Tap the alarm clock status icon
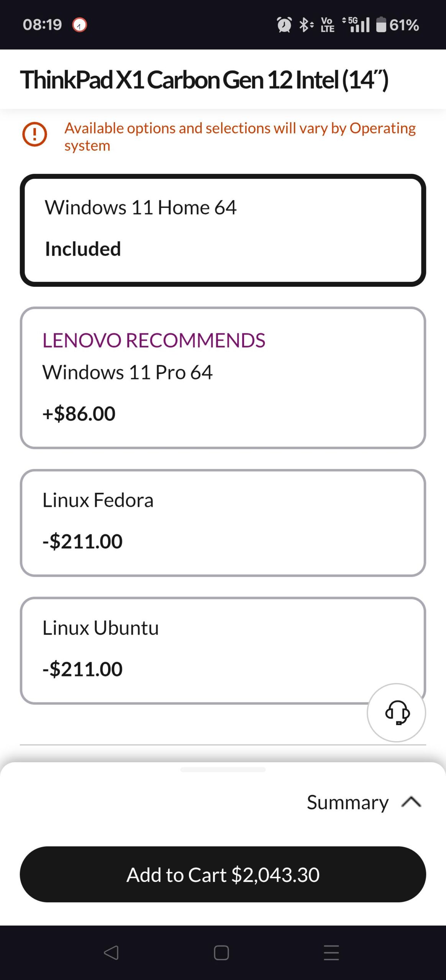 pos(284,25)
